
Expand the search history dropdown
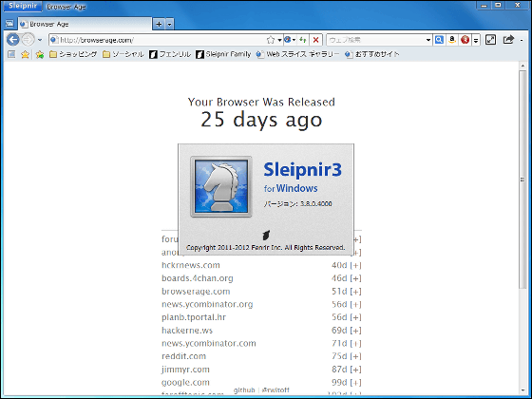pos(428,40)
